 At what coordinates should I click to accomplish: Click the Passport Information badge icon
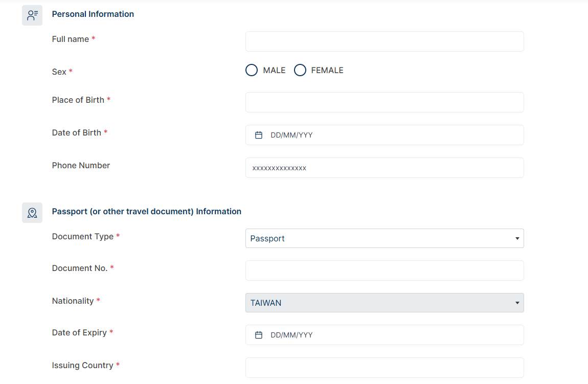pyautogui.click(x=32, y=212)
